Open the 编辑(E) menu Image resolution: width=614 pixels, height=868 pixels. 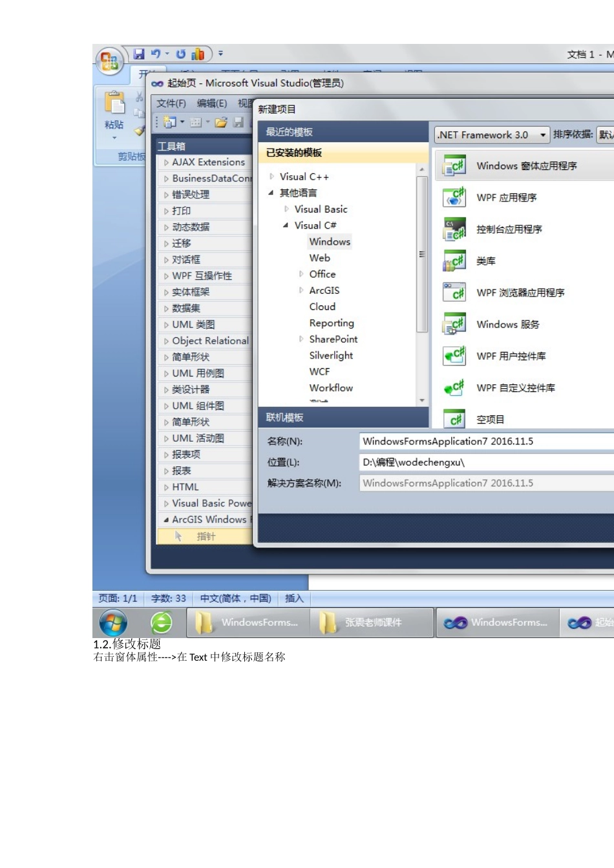coord(212,103)
